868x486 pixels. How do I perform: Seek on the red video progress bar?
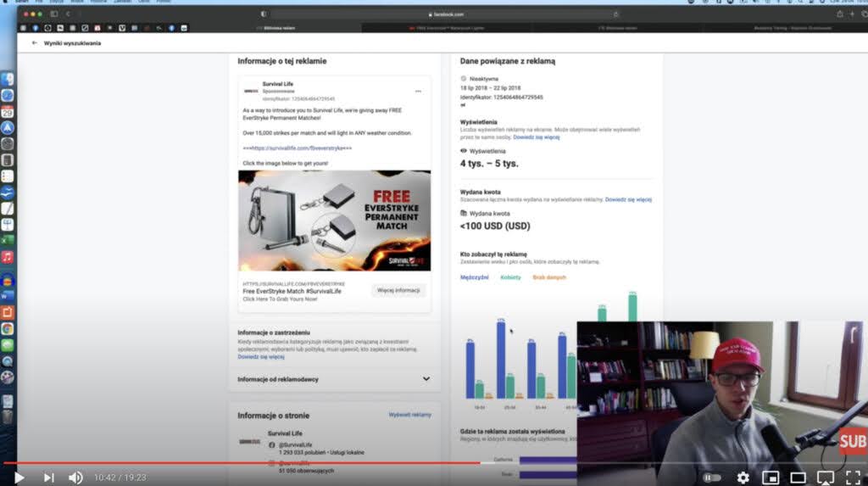point(242,463)
